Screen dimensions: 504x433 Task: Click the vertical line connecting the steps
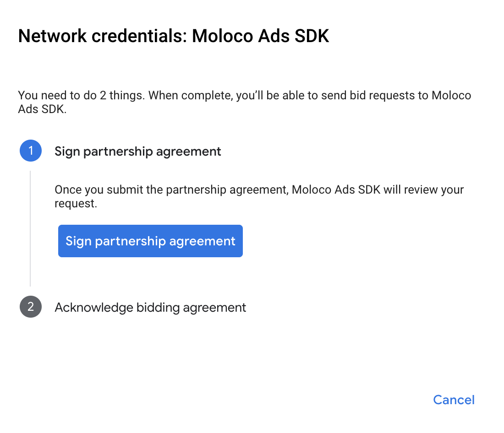(x=30, y=229)
